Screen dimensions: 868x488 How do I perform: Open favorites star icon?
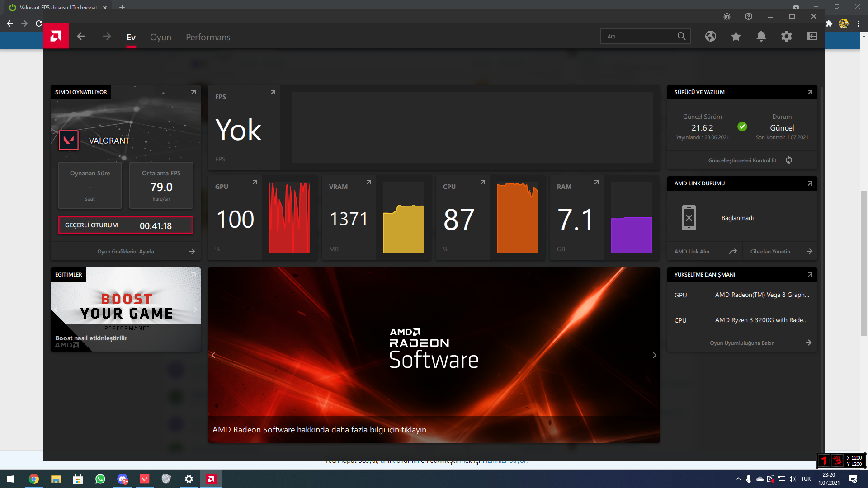[x=736, y=36]
